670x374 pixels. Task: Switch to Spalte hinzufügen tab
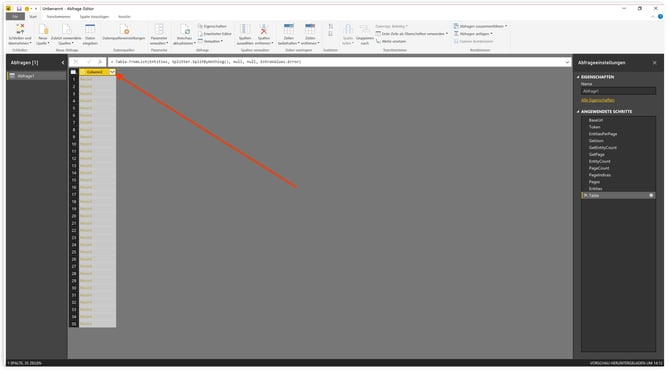point(94,17)
